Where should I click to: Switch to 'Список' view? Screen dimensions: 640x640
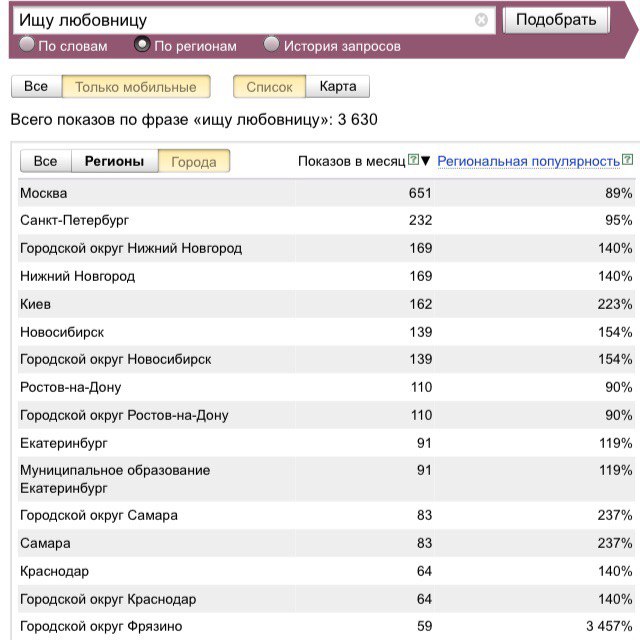pos(269,87)
